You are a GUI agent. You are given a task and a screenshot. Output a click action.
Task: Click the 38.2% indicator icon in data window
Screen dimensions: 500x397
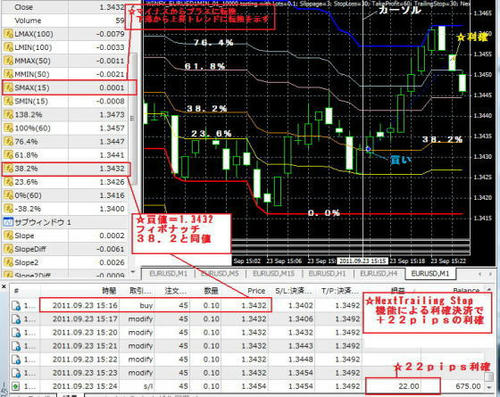point(8,169)
